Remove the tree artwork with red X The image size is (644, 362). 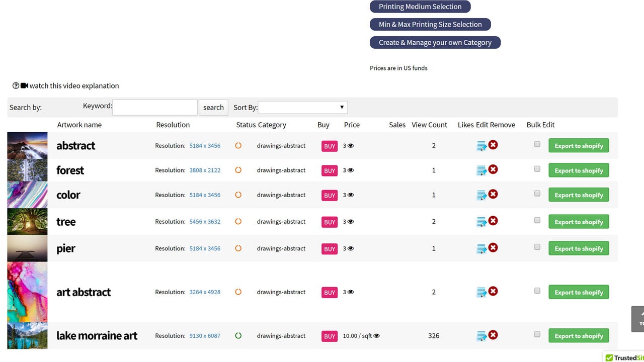pyautogui.click(x=493, y=221)
